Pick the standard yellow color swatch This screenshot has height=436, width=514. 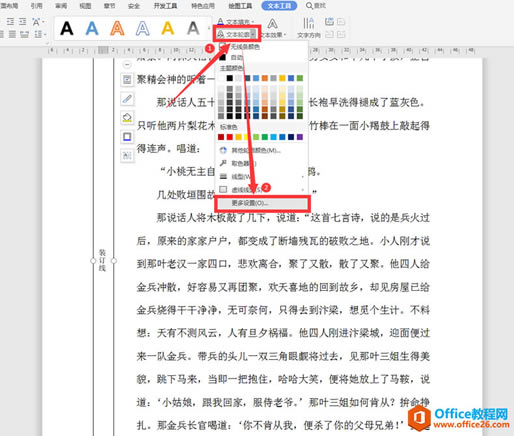tap(247, 137)
